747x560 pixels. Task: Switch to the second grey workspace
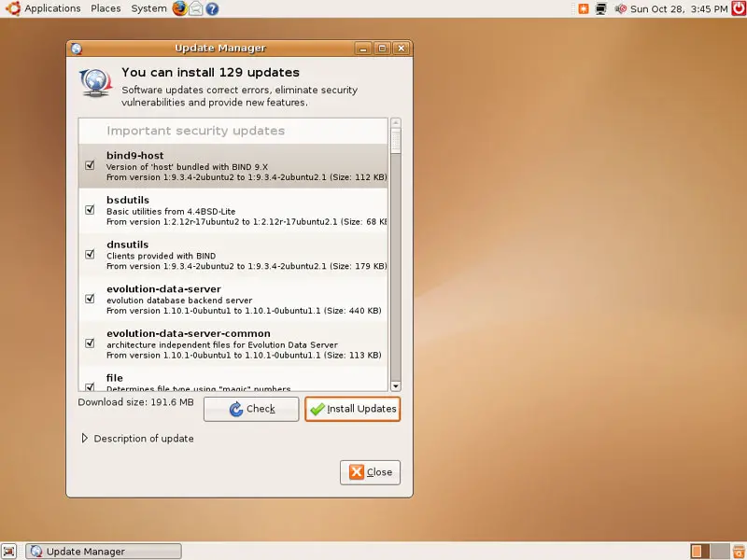[x=720, y=551]
